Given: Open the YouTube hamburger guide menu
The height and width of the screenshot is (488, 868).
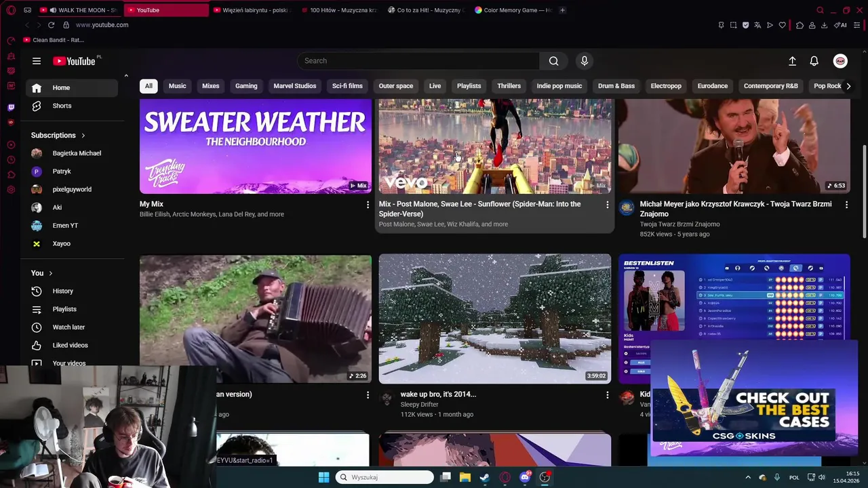Looking at the screenshot, I should tap(37, 61).
